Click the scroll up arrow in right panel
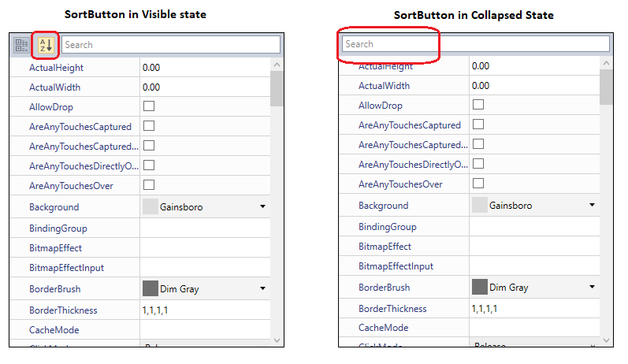The height and width of the screenshot is (364, 628). [x=606, y=63]
